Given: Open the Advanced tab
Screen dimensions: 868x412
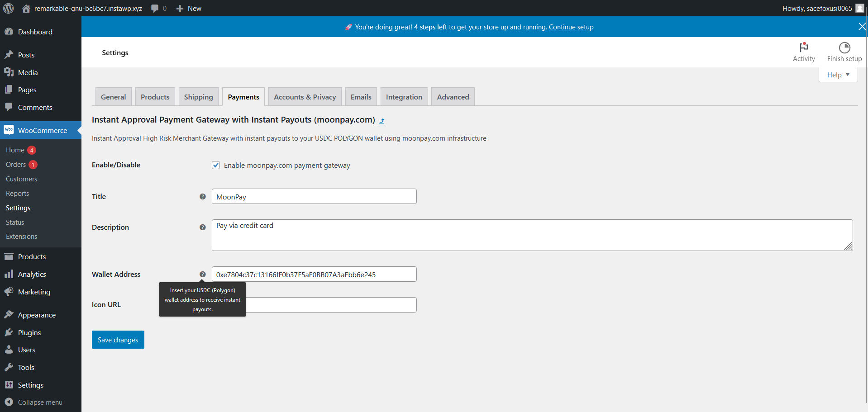Looking at the screenshot, I should click(453, 97).
